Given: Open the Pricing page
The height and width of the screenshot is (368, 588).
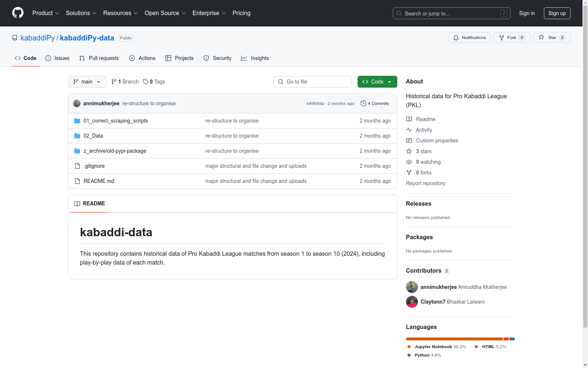Looking at the screenshot, I should [x=241, y=13].
